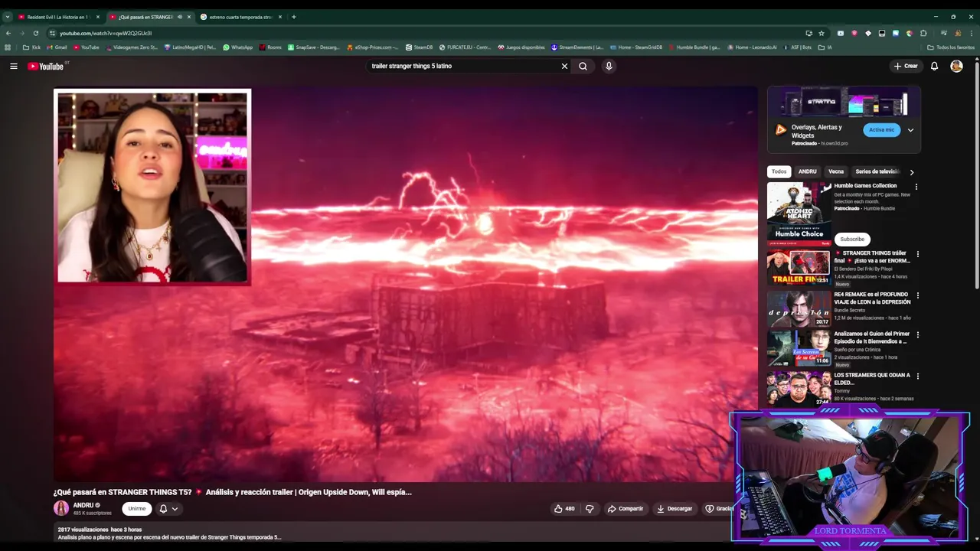
Task: Open the WhatsApp bookmark
Action: (237, 47)
